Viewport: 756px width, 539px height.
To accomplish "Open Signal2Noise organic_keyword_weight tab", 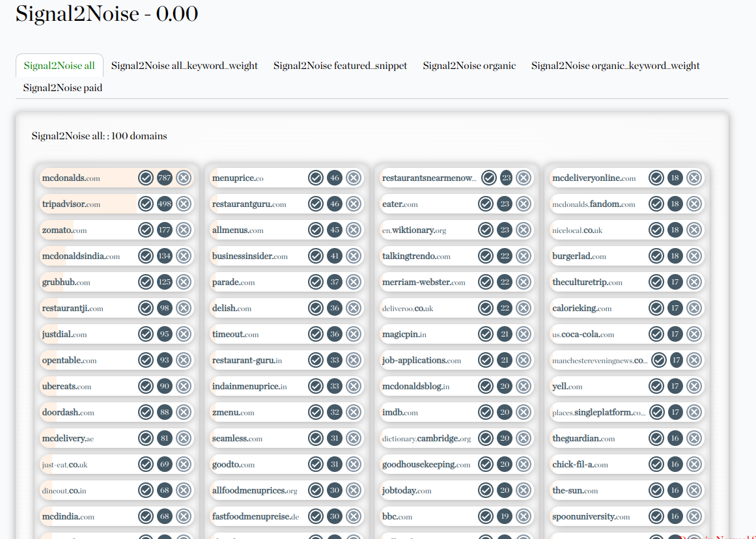I will 615,66.
